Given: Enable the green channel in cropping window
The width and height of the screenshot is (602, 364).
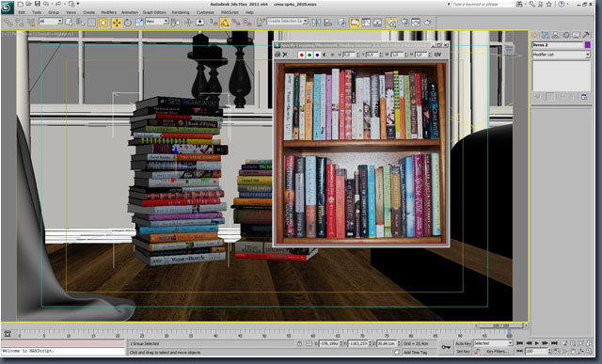Looking at the screenshot, I should click(x=309, y=55).
